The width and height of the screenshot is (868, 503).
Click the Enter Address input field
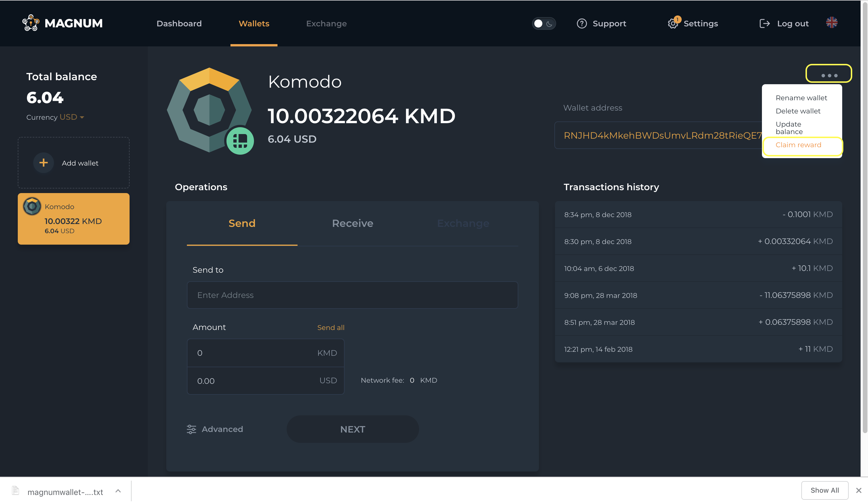click(x=352, y=295)
